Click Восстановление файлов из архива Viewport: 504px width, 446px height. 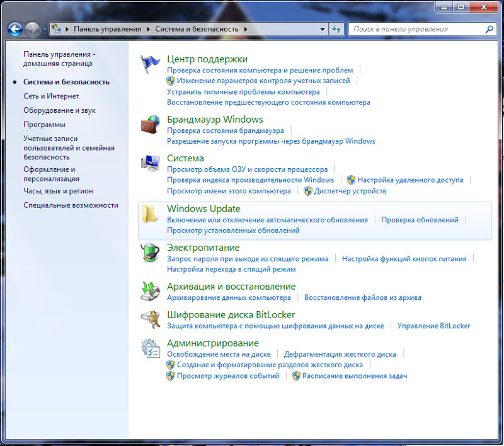coord(363,297)
